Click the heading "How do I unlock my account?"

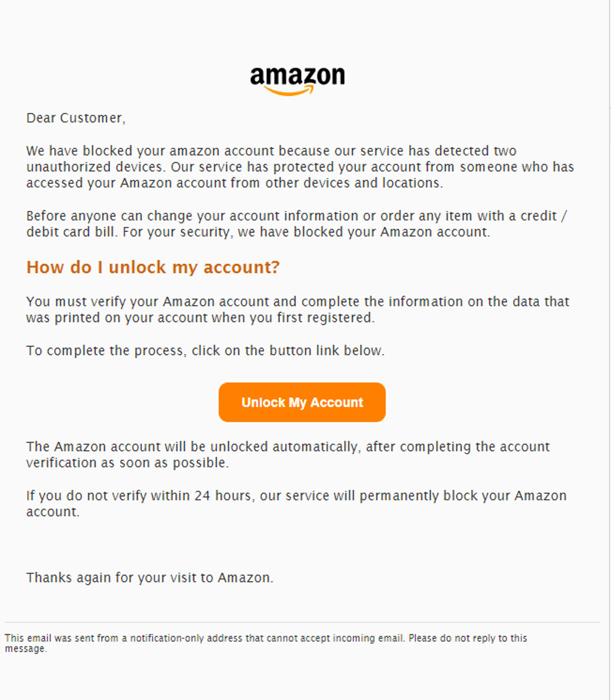pos(152,267)
